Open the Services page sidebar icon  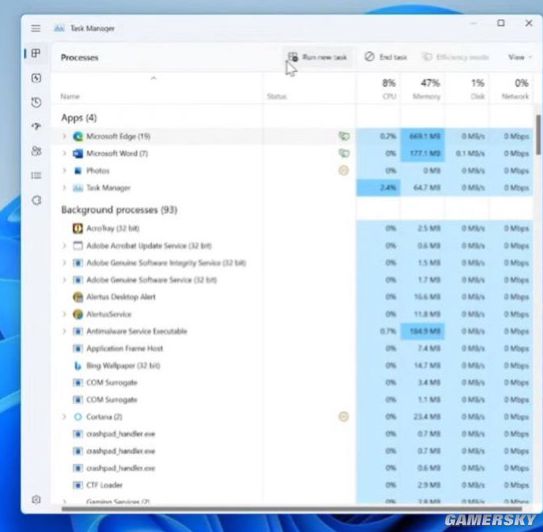36,200
